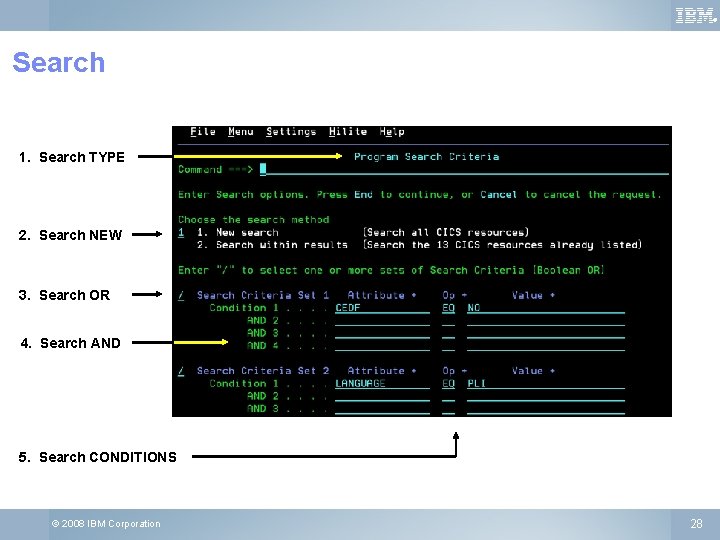Toggle the slash for Search Criteria Set 2
720x540 pixels.
coord(181,371)
